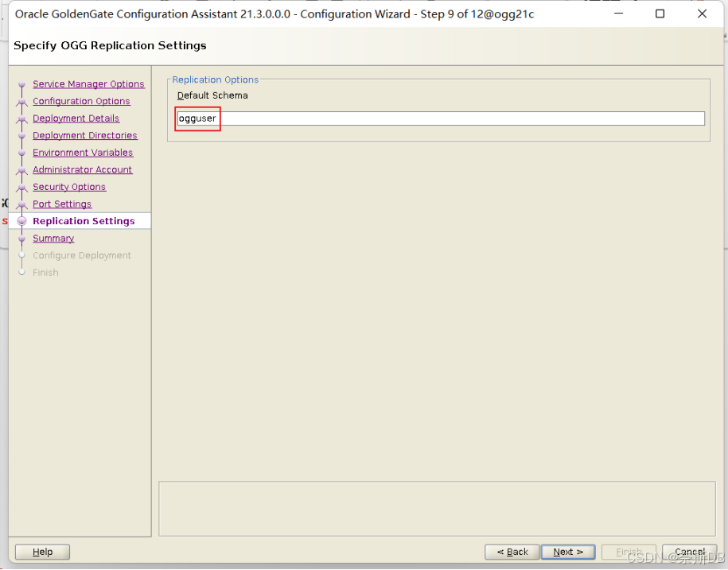Viewport: 728px width, 570px height.
Task: Open the Summary step
Action: [x=53, y=238]
